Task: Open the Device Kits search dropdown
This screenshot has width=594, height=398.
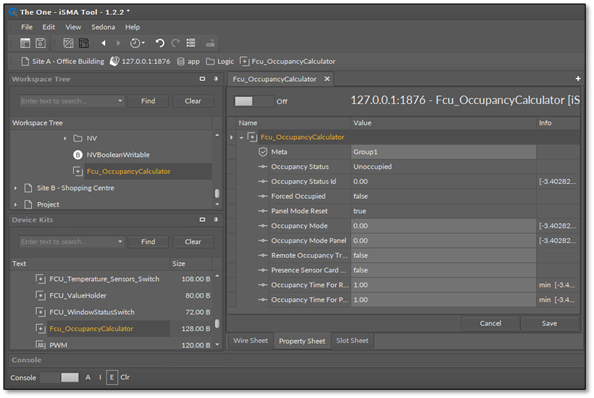Action: click(x=120, y=242)
